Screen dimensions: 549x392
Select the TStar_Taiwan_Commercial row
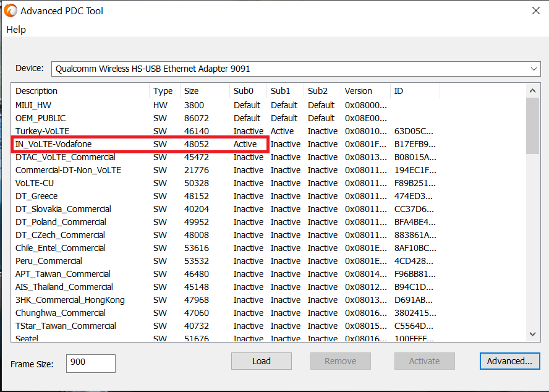coord(226,325)
